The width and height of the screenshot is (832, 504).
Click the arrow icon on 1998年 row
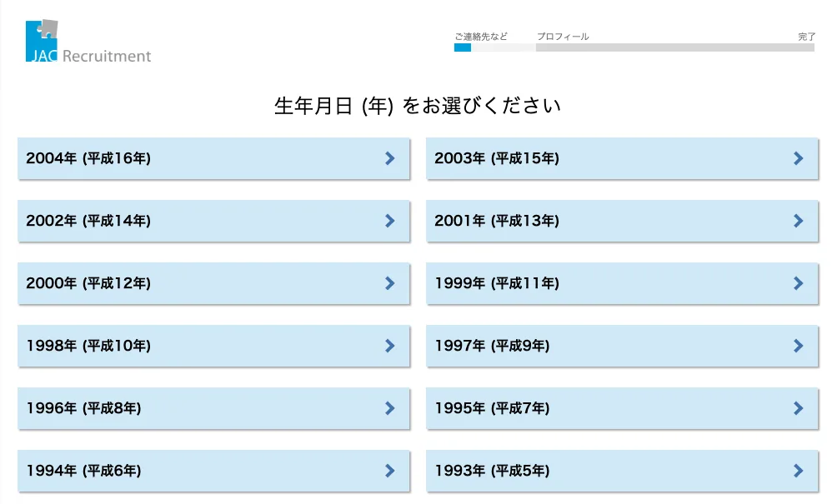[x=390, y=346]
